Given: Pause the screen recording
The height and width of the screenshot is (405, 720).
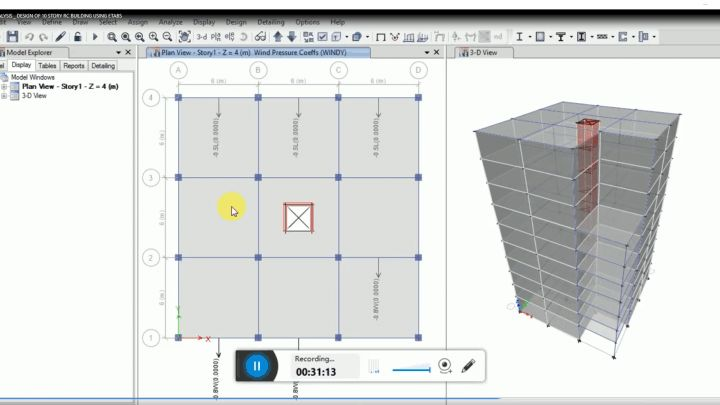Looking at the screenshot, I should (x=257, y=366).
